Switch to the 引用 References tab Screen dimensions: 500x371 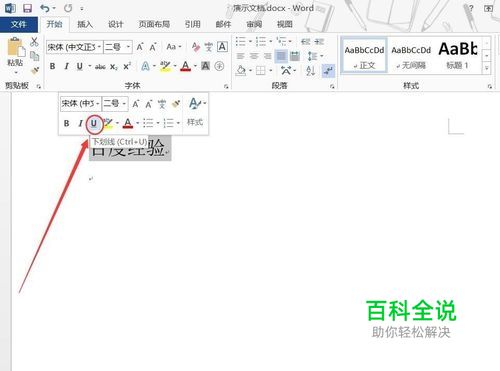193,24
